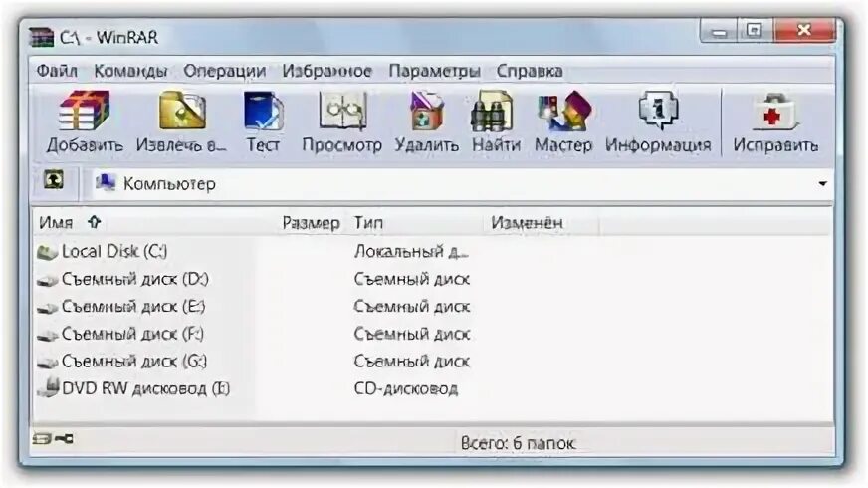Show archive Информация

(658, 122)
